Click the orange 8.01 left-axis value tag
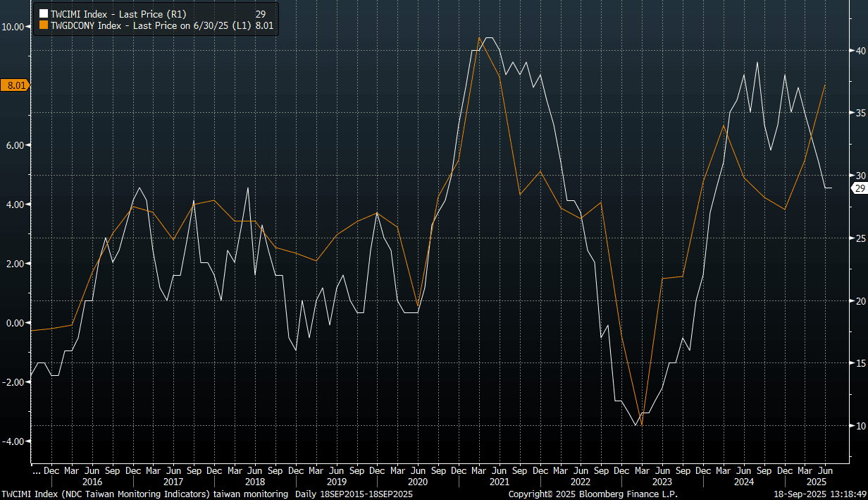Viewport: 868px width, 500px height. [15, 85]
